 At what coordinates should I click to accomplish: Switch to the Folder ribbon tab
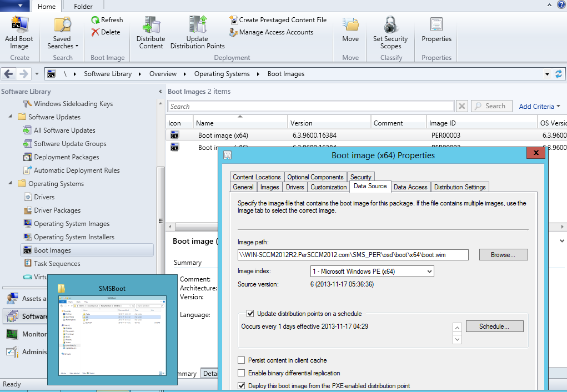83,7
